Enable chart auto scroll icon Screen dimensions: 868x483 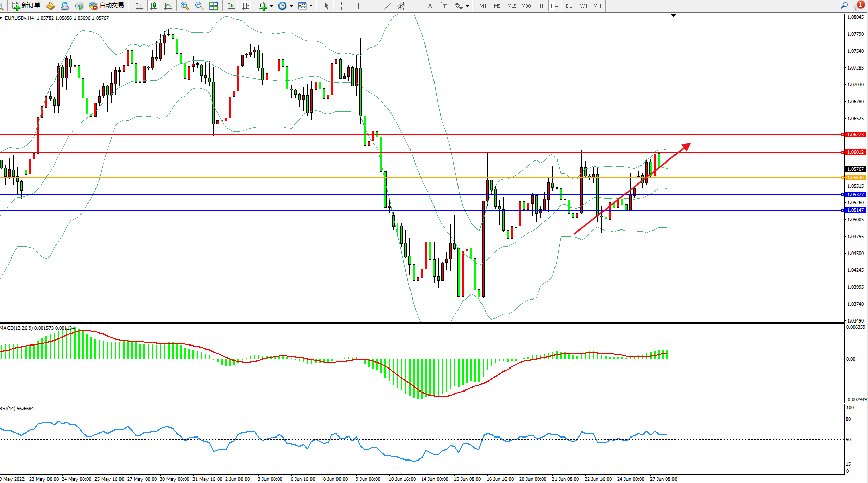point(231,6)
